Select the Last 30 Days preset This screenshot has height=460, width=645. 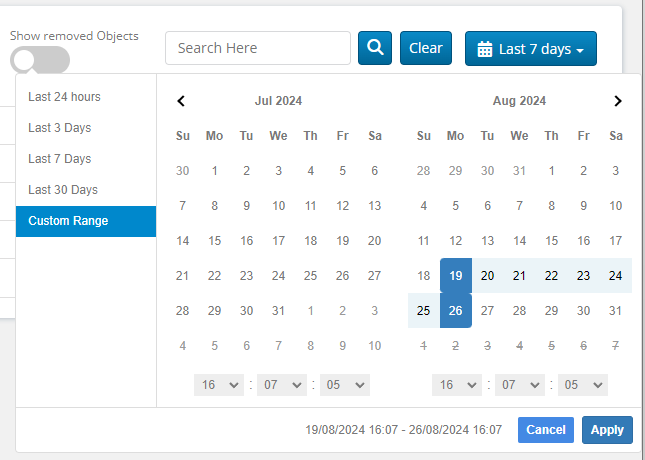pos(63,190)
